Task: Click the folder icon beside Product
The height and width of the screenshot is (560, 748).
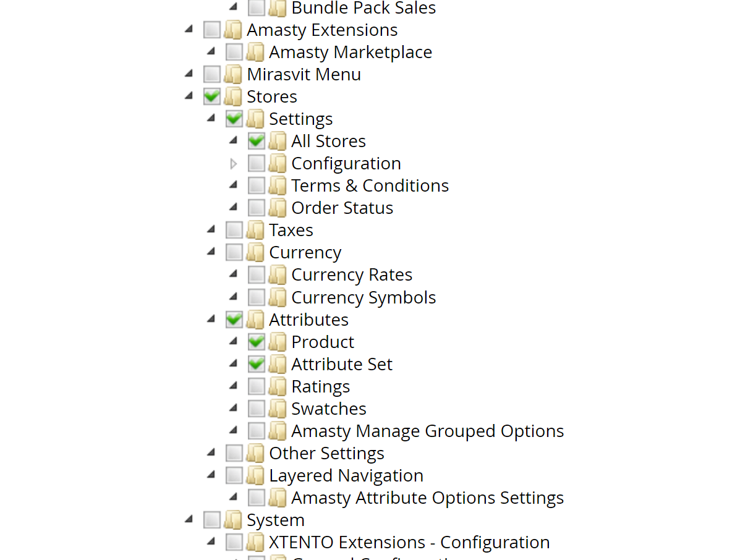Action: [x=278, y=342]
